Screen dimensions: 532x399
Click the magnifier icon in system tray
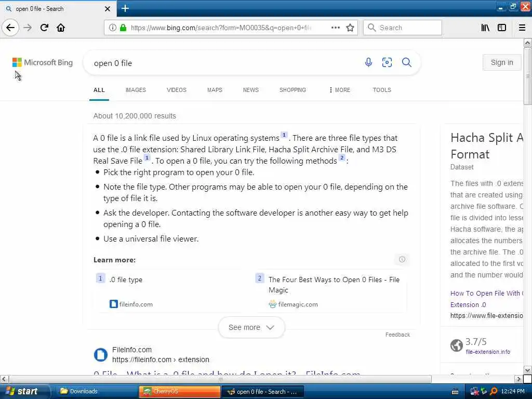pos(494,391)
